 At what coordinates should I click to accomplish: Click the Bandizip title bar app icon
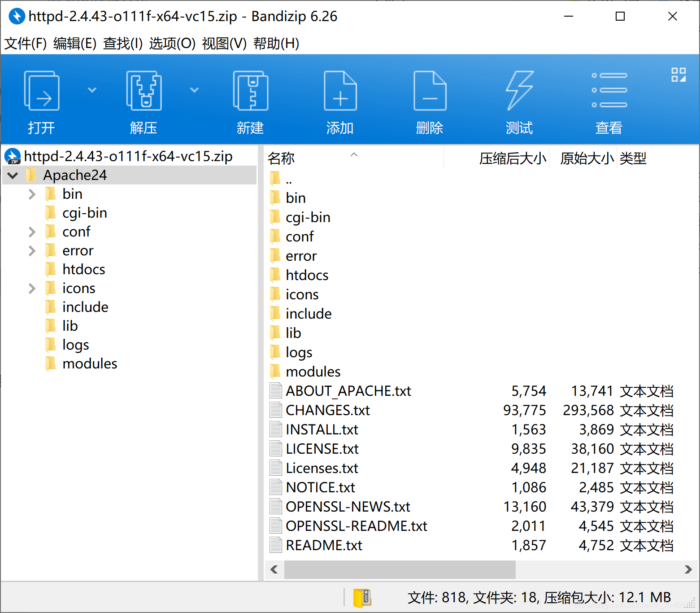pyautogui.click(x=17, y=16)
